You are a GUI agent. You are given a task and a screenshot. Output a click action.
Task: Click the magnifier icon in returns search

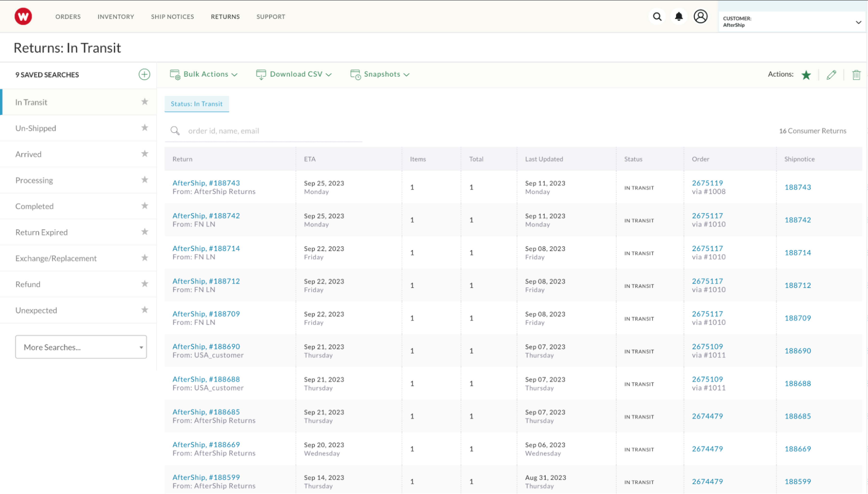click(x=175, y=131)
